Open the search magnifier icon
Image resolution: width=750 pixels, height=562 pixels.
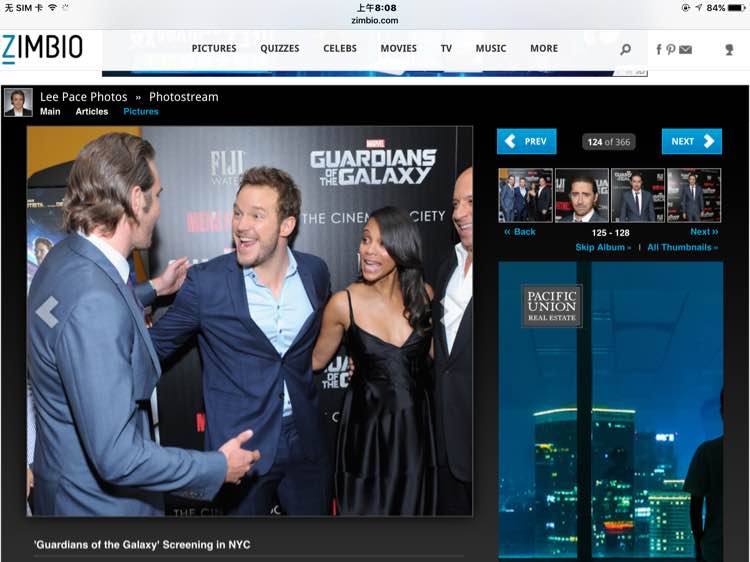[625, 49]
